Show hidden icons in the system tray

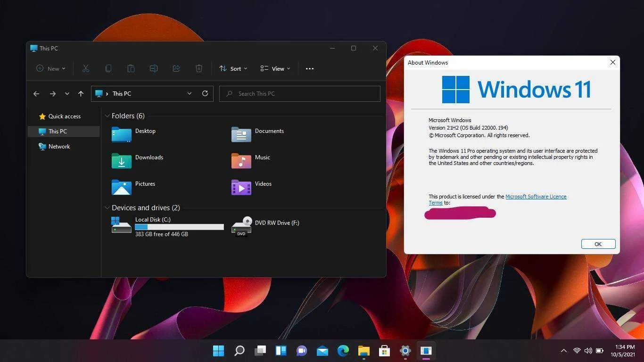[564, 351]
